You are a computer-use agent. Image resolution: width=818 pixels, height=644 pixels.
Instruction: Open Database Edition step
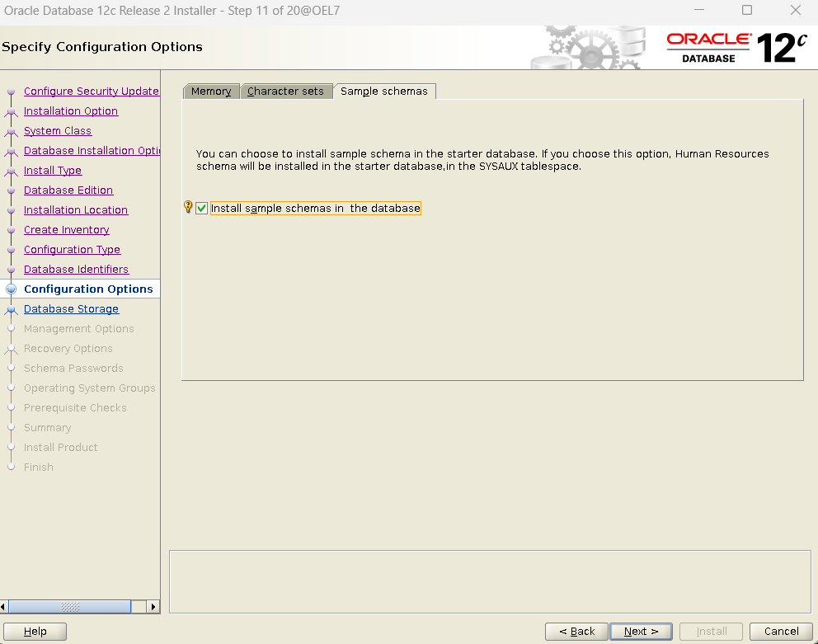pyautogui.click(x=68, y=190)
